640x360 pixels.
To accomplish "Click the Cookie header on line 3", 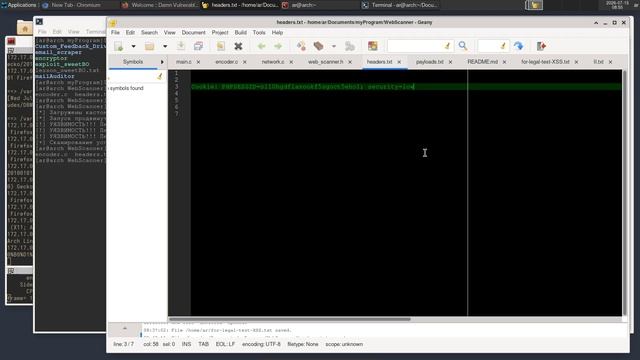I will pos(302,87).
